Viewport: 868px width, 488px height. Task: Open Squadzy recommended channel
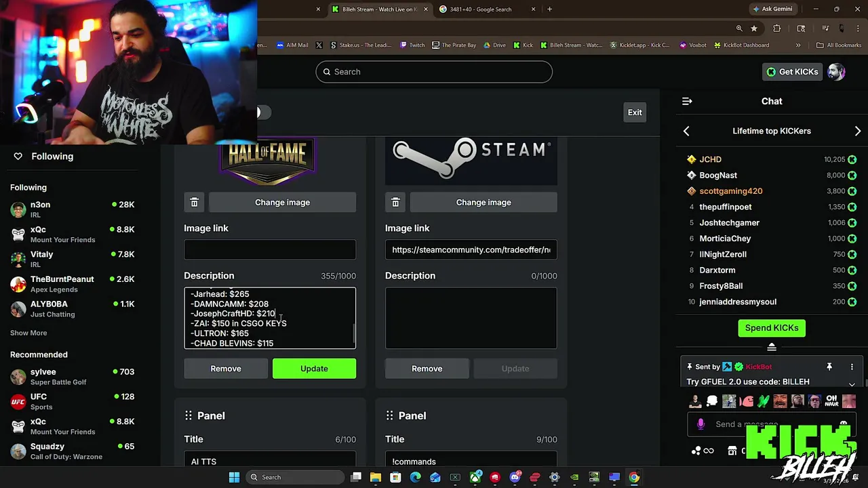coord(72,451)
